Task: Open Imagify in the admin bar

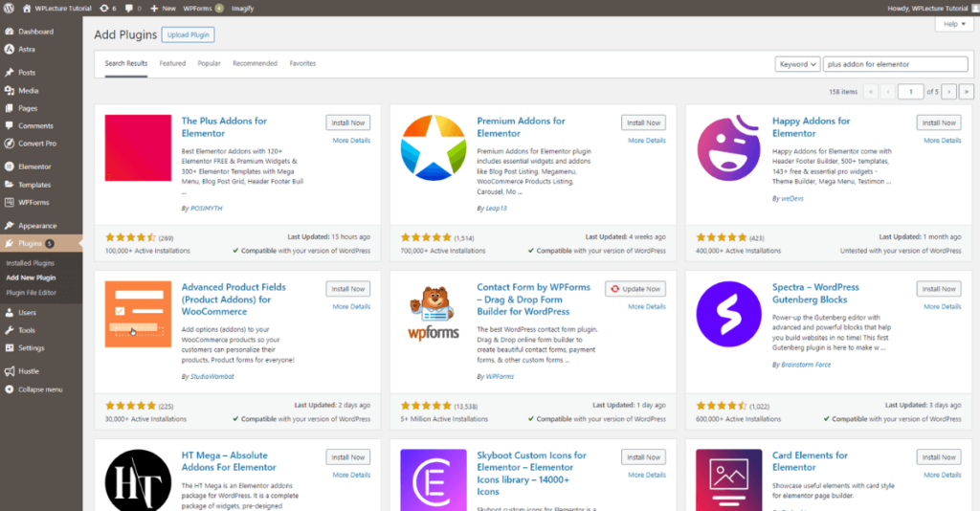Action: 242,8
